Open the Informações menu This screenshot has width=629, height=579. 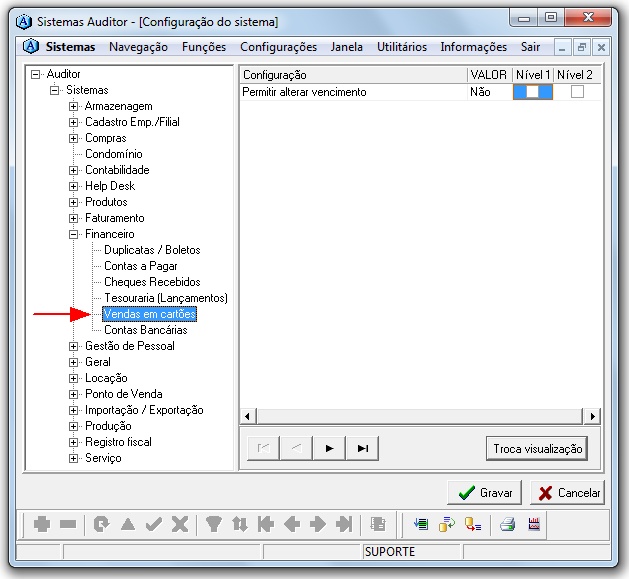click(474, 47)
